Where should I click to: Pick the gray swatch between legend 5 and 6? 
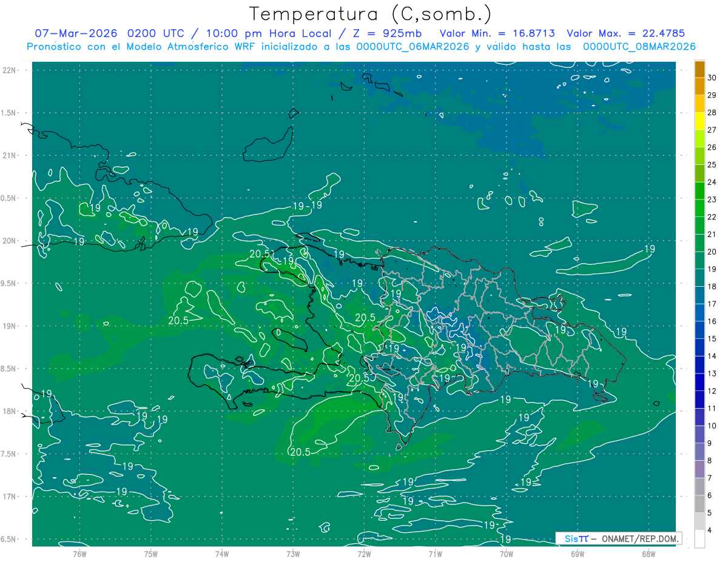(x=699, y=504)
